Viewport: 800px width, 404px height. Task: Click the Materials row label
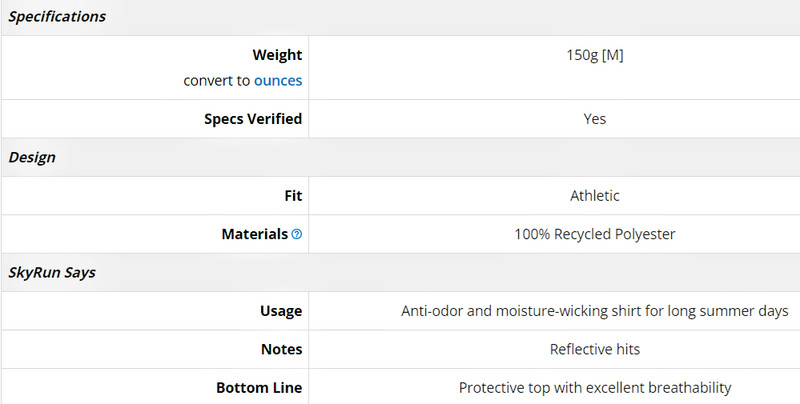(x=255, y=234)
